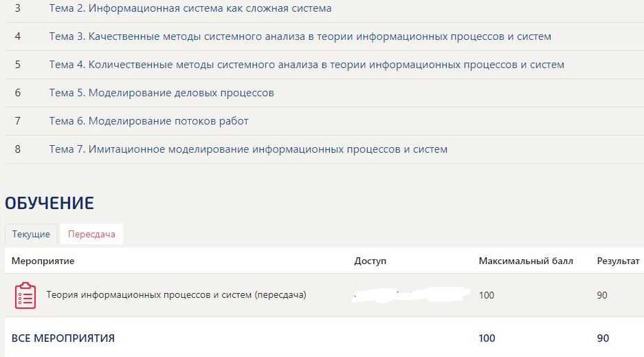644x357 pixels.
Task: Switch to the Пересдача tab
Action: coord(91,234)
